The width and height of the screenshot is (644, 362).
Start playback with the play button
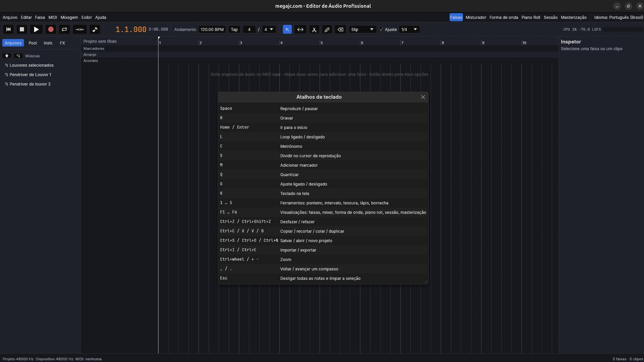[36, 29]
